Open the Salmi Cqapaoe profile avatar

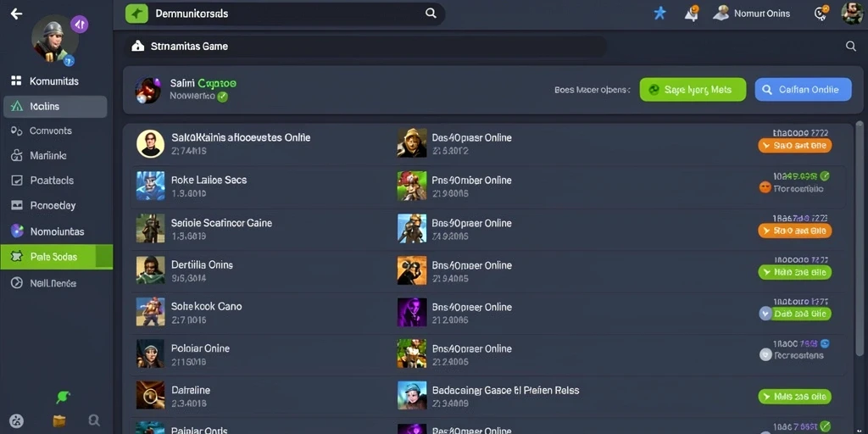(147, 90)
